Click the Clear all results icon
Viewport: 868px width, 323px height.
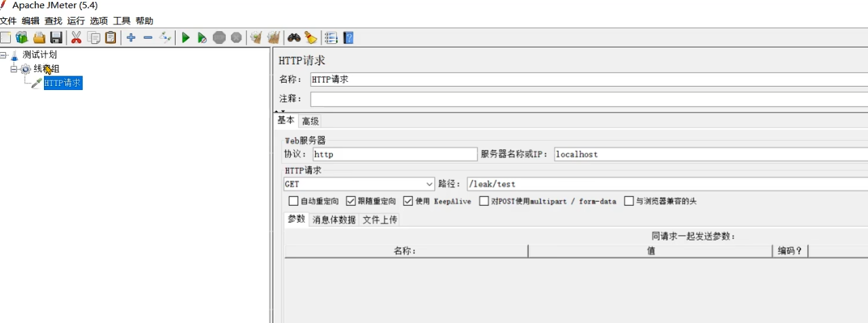tap(273, 38)
